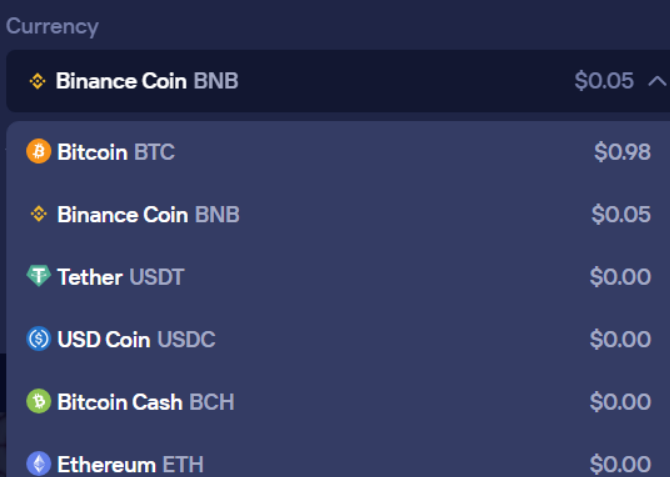Click the Tether green diamond icon

point(38,277)
